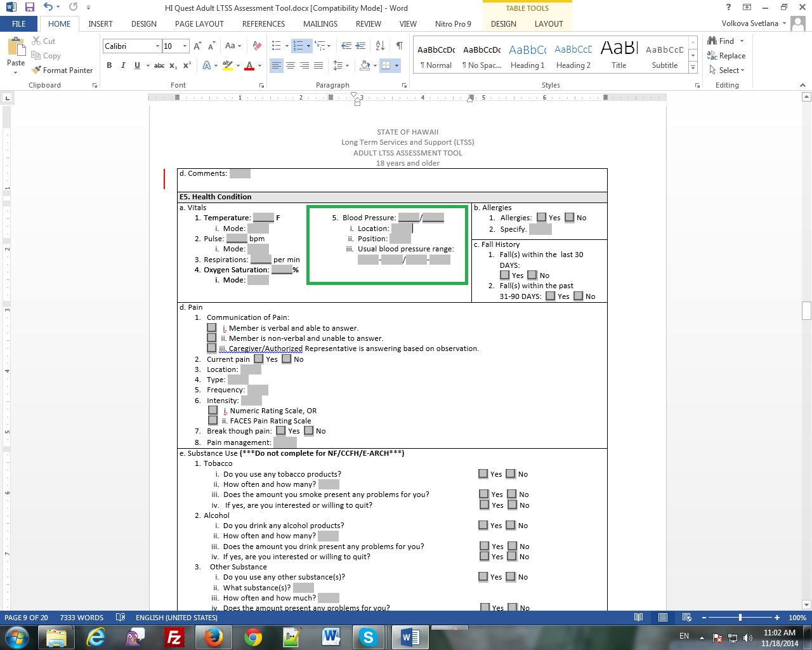812x650 pixels.
Task: Open Skype from the taskbar
Action: coord(368,637)
